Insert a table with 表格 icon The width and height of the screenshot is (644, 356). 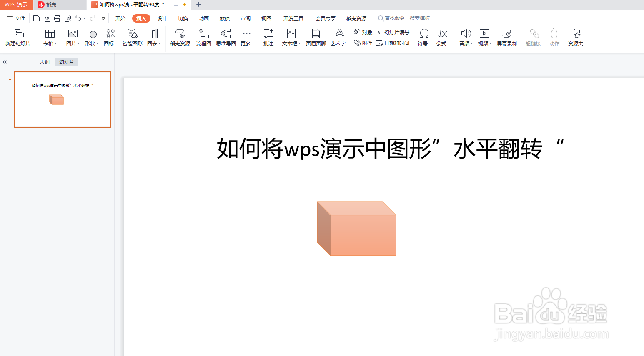point(50,33)
